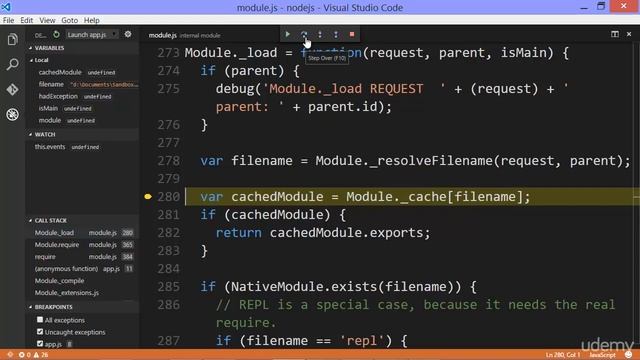The height and width of the screenshot is (360, 640).
Task: Enable the All exceptions breakpoint checkbox
Action: (40, 320)
